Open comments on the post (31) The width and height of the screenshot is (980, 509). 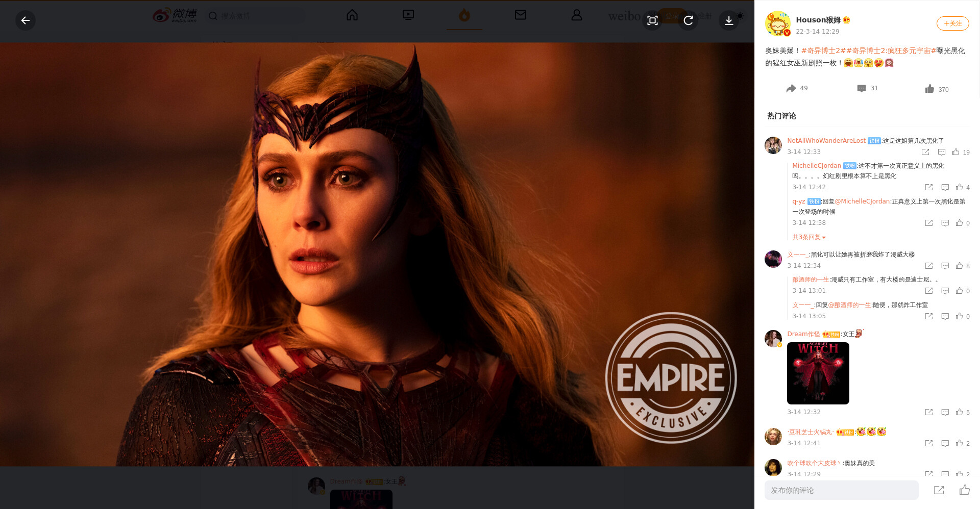tap(868, 88)
